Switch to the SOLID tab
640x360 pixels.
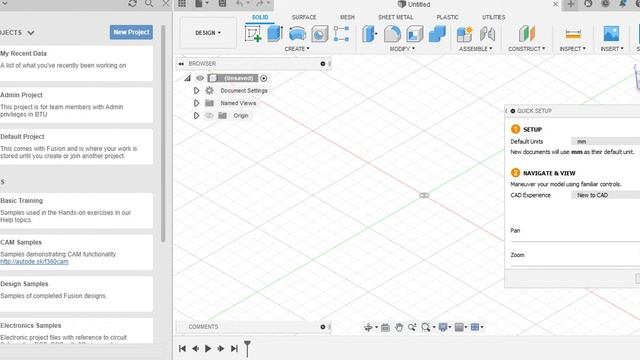point(260,17)
